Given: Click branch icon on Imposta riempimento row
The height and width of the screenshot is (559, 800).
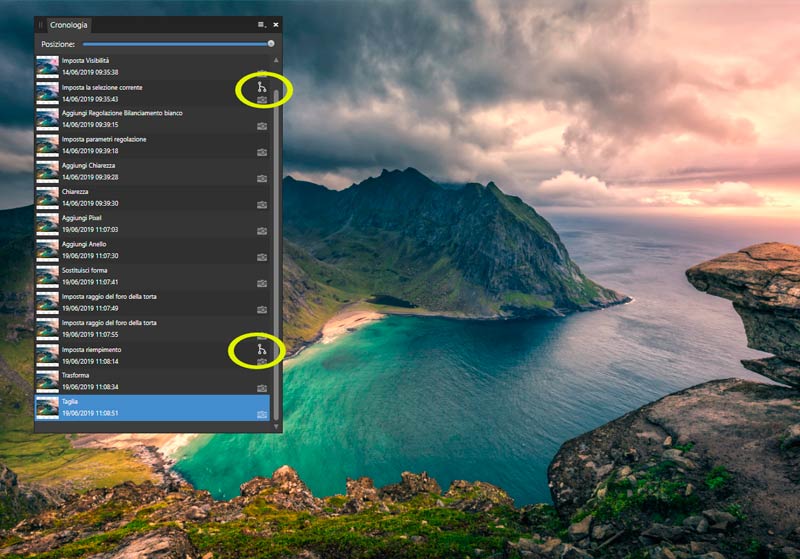Looking at the screenshot, I should (262, 349).
